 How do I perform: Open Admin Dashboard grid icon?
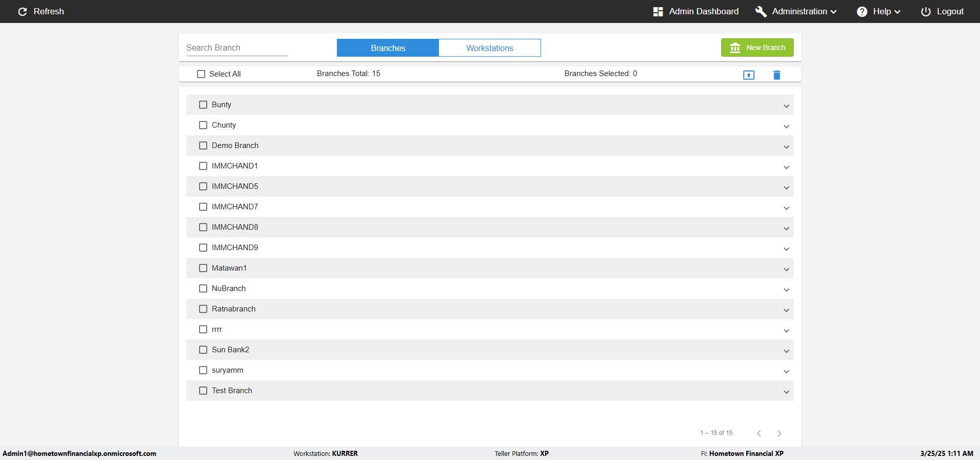coord(658,11)
